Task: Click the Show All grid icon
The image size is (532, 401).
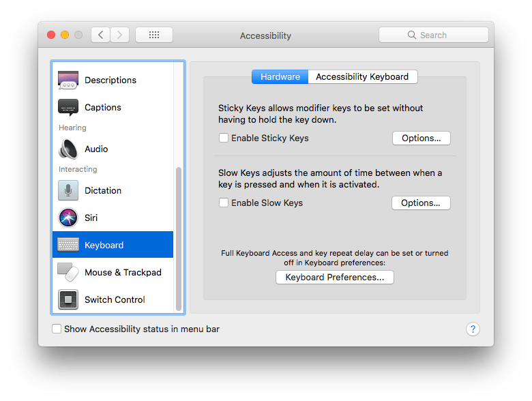Action: coord(153,35)
